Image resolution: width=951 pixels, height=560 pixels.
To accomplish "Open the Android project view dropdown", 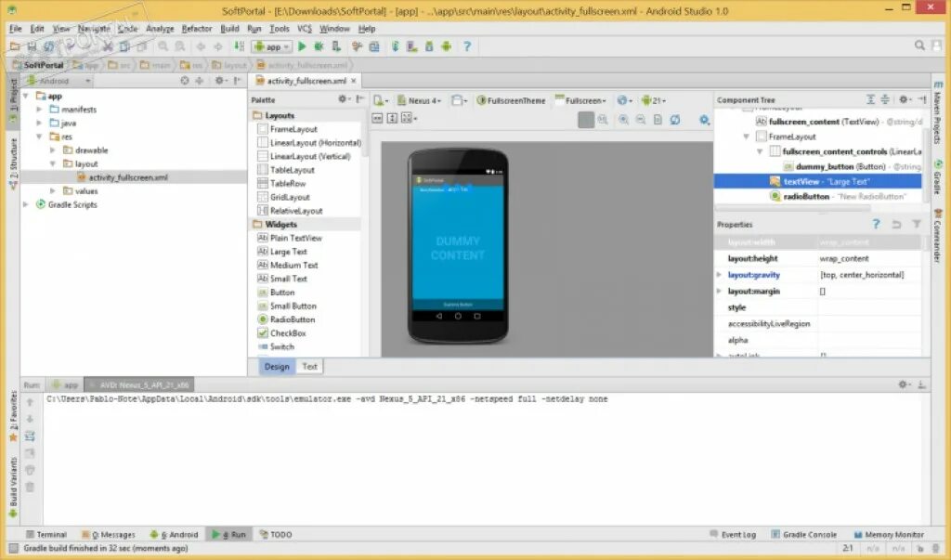I will [x=59, y=80].
